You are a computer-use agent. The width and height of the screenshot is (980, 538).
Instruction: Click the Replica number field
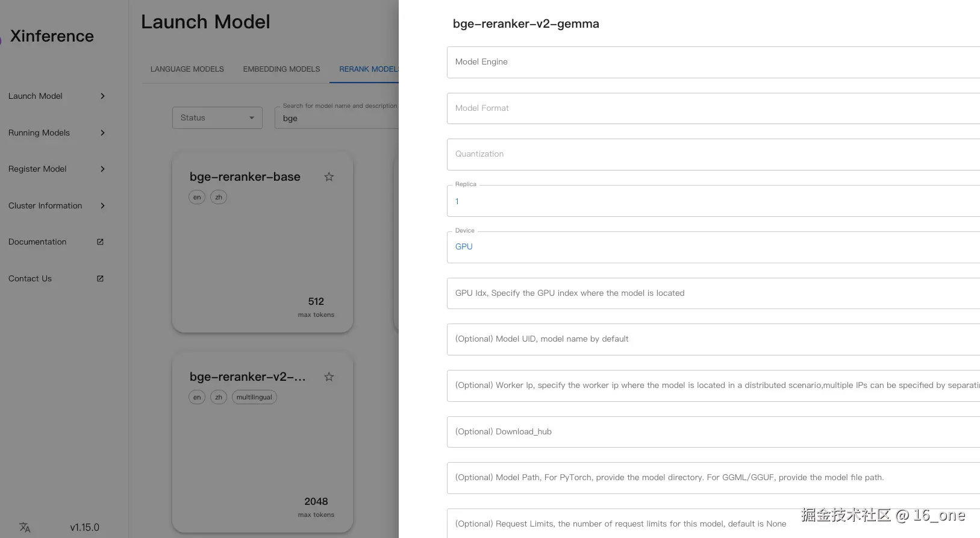click(713, 201)
